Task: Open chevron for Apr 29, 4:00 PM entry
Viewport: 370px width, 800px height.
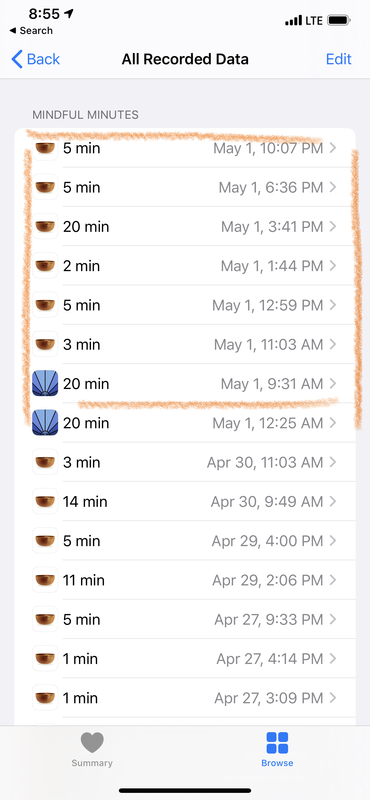Action: point(333,541)
